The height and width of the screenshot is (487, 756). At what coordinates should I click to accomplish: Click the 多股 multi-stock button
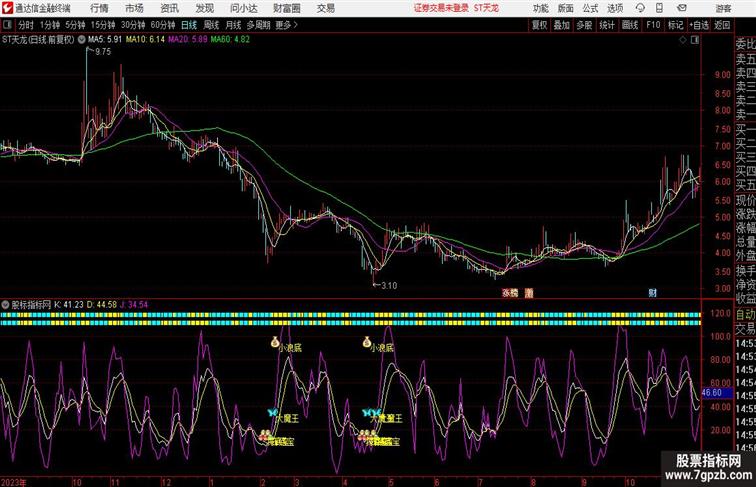584,25
